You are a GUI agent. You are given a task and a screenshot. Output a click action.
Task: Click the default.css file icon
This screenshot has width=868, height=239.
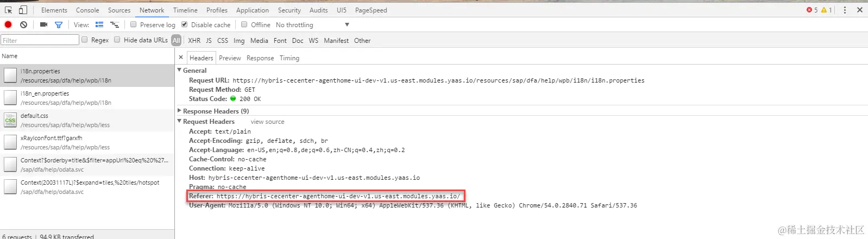[10, 119]
